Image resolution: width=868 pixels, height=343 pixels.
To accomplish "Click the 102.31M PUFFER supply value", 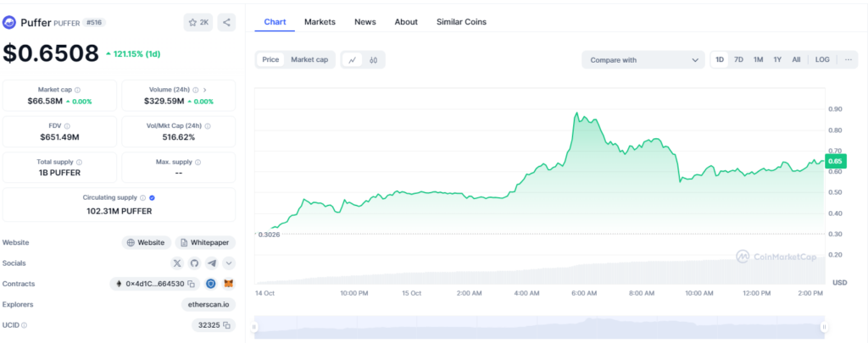I will pyautogui.click(x=119, y=211).
